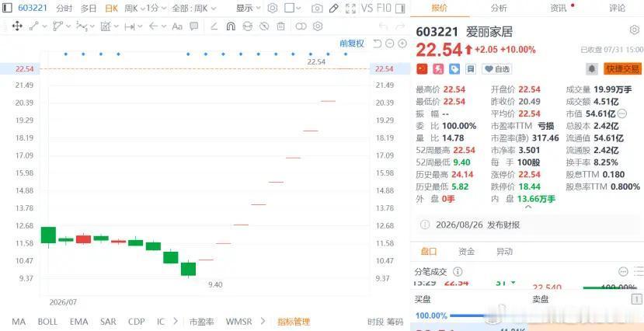This screenshot has width=644, height=331.
Task: Switch chart to 分时 view
Action: pos(64,9)
